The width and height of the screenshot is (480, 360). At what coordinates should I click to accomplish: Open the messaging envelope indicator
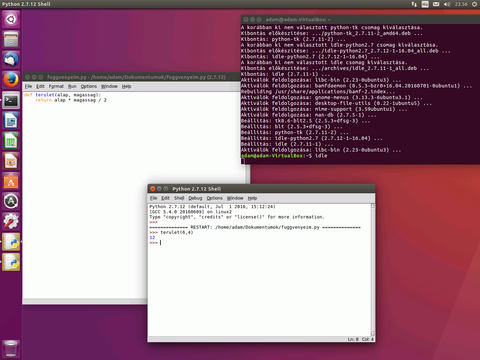click(x=436, y=4)
